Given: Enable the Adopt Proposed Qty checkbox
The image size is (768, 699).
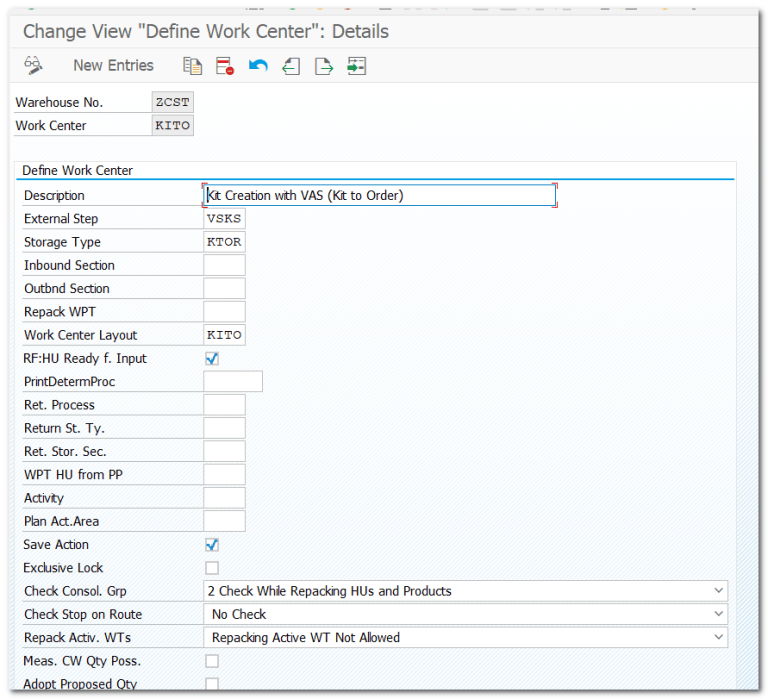Looking at the screenshot, I should pyautogui.click(x=212, y=683).
